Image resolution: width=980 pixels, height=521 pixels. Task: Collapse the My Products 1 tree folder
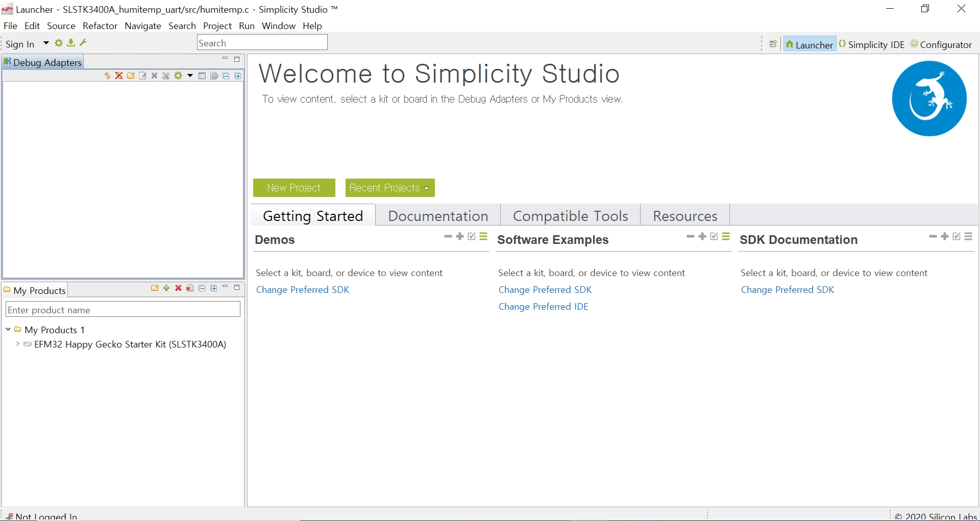point(8,330)
